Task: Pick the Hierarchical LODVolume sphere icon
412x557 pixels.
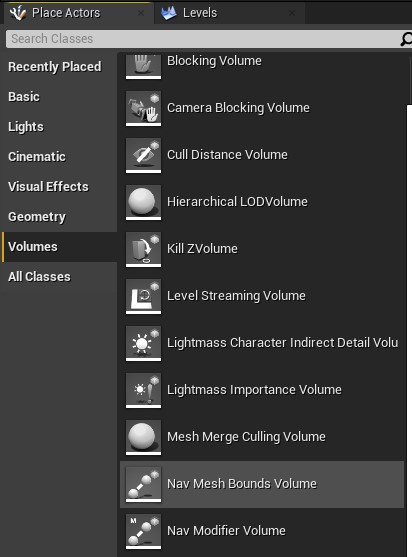Action: 143,202
